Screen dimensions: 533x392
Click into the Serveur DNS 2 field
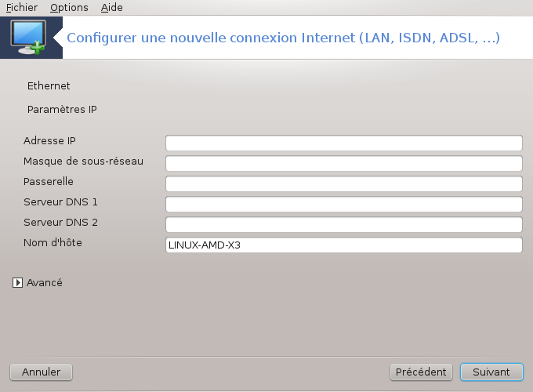[x=343, y=224]
